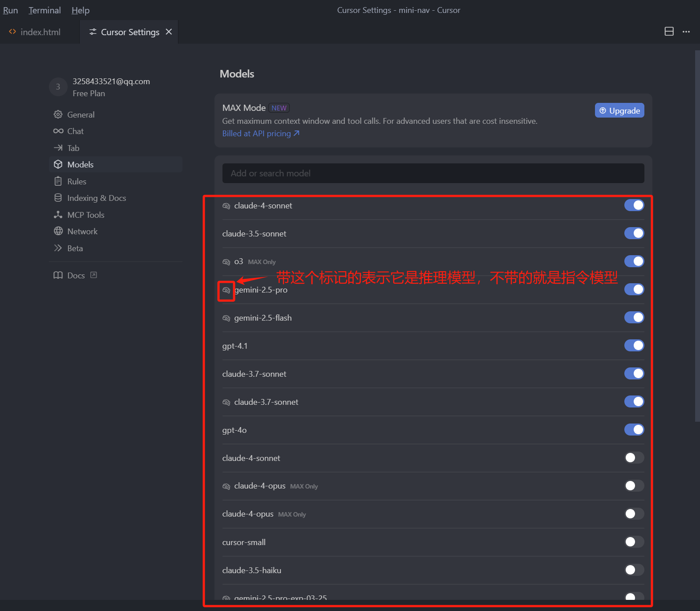Click the account avatar circle
The width and height of the screenshot is (700, 611).
pos(58,87)
